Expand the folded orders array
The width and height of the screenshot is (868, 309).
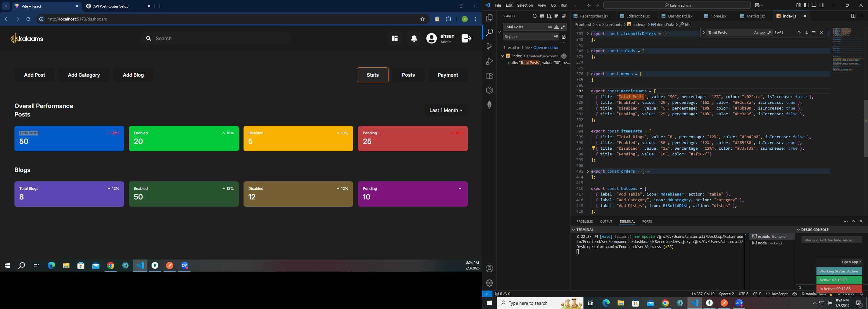click(588, 171)
